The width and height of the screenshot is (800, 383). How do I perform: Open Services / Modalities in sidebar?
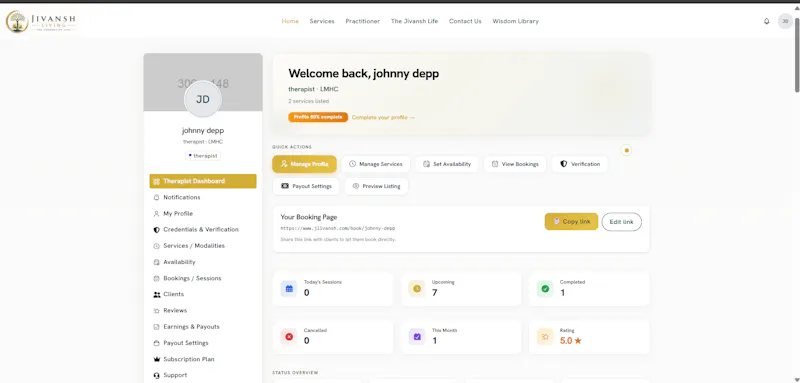[203, 246]
